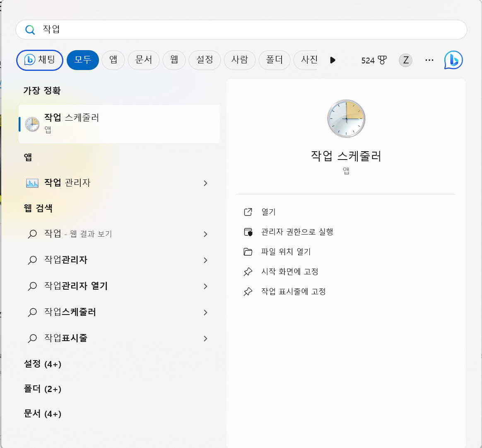
Task: Click the Bing icon at top right
Action: coord(453,60)
